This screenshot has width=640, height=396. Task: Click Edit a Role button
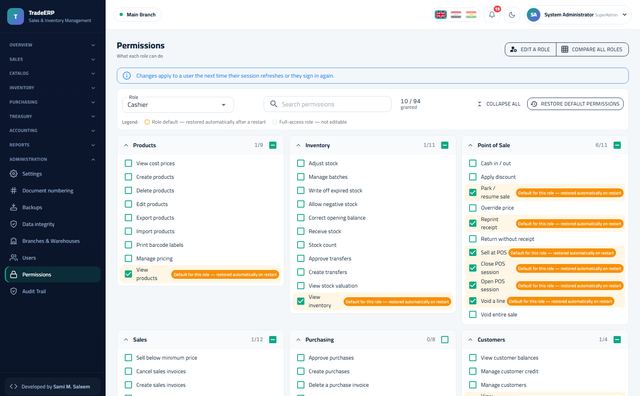530,49
